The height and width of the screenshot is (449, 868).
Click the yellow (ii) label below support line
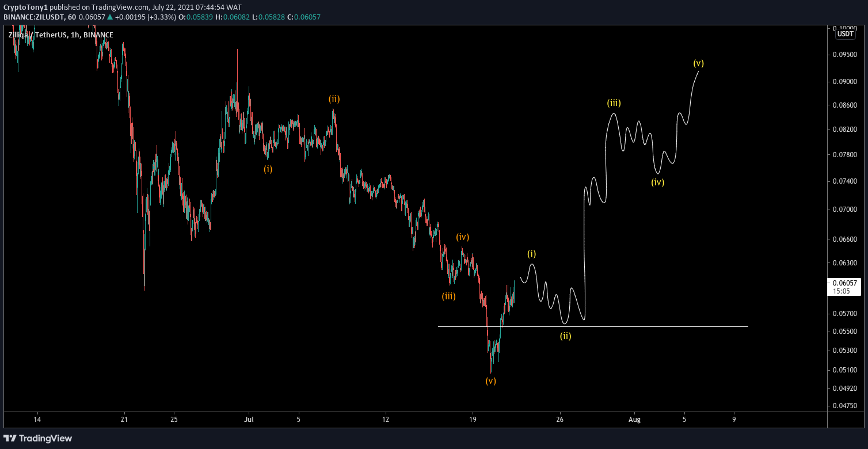[565, 336]
